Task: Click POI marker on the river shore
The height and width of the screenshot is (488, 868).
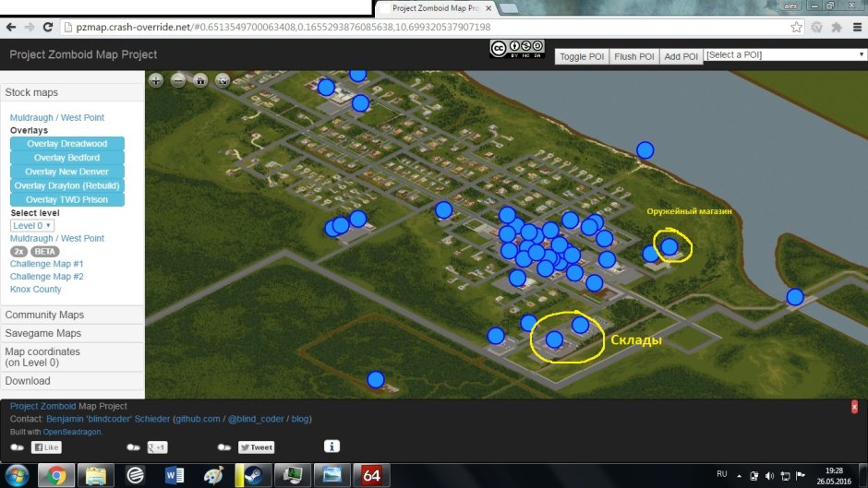Action: [645, 150]
